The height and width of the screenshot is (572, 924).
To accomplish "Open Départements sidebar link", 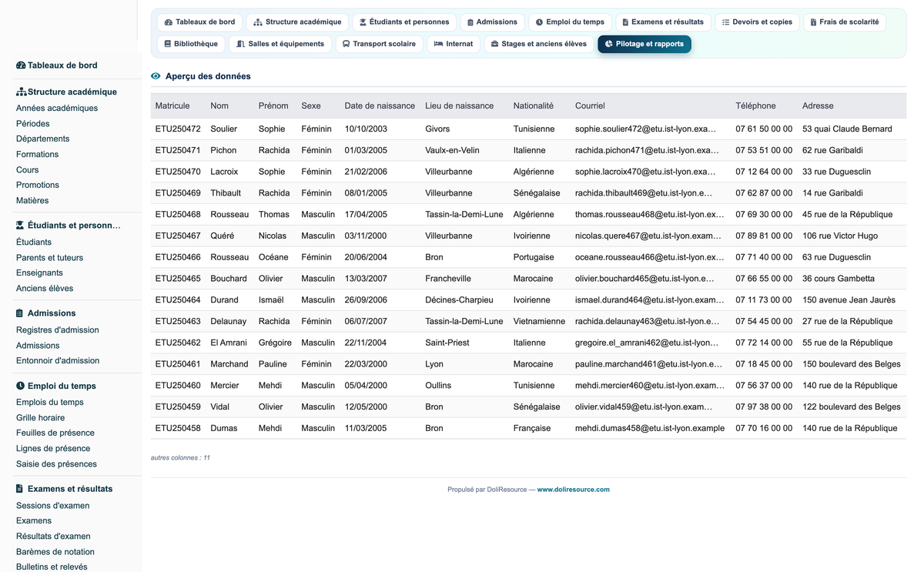I will pos(43,139).
